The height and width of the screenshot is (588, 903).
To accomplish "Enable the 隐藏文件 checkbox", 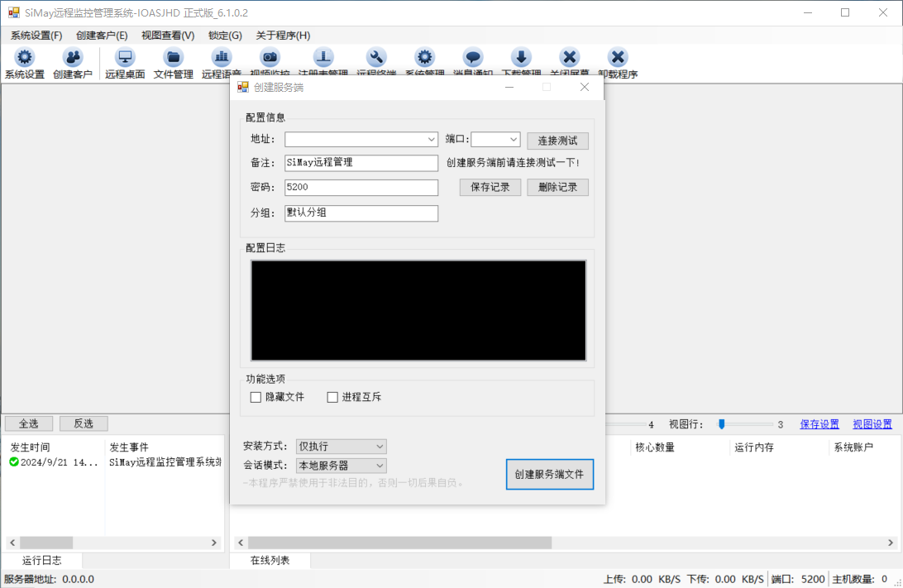I will (256, 397).
